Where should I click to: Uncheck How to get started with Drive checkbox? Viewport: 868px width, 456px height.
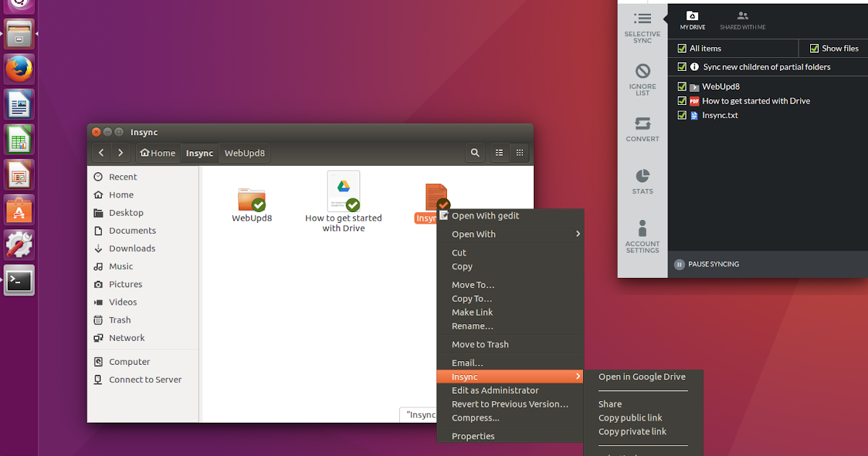click(681, 101)
